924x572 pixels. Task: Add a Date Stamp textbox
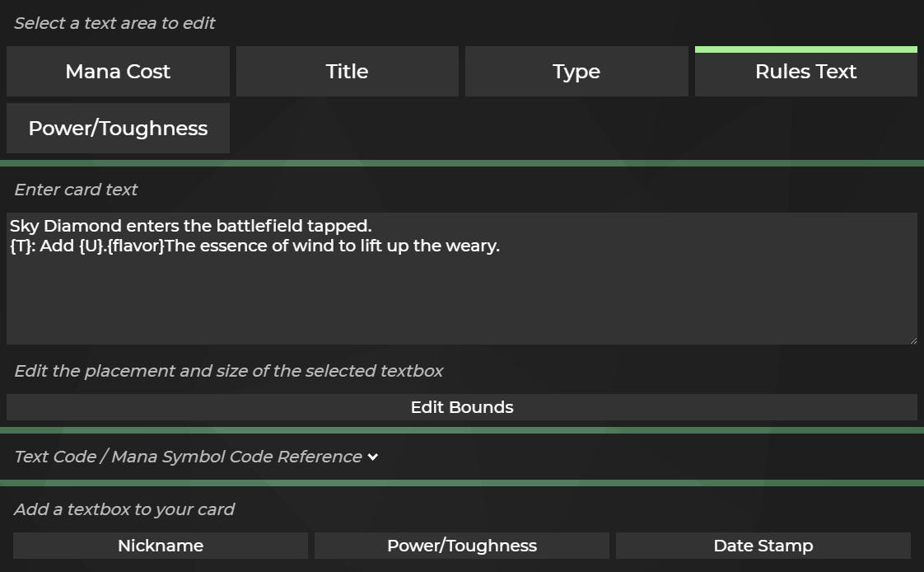(763, 546)
